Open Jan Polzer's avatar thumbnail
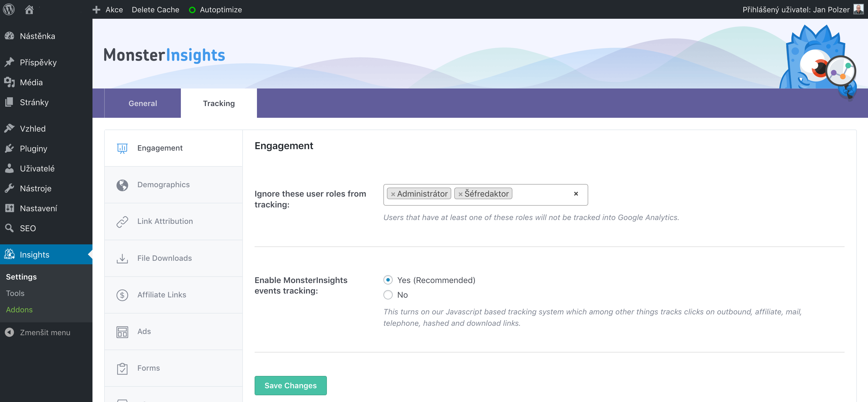 click(x=858, y=9)
